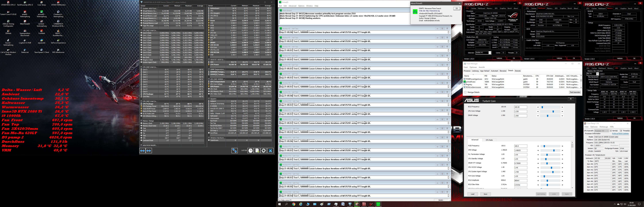Click Save button in TurboV Core
Viewport: 644px width, 207px height.
click(485, 194)
